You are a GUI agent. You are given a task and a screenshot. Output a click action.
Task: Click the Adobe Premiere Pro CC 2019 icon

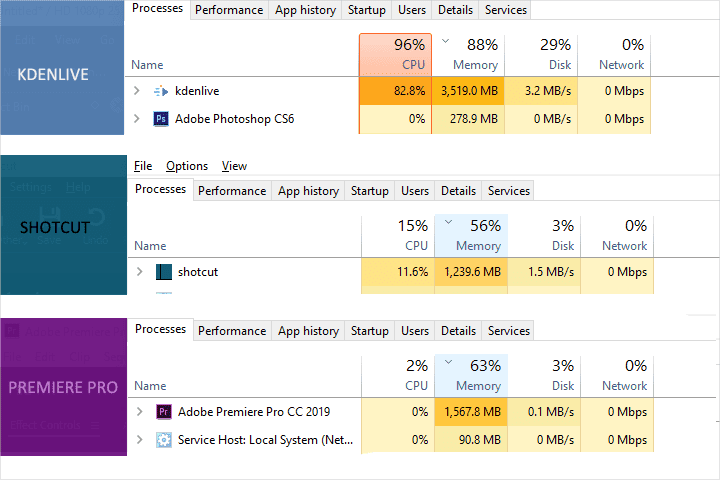(164, 411)
